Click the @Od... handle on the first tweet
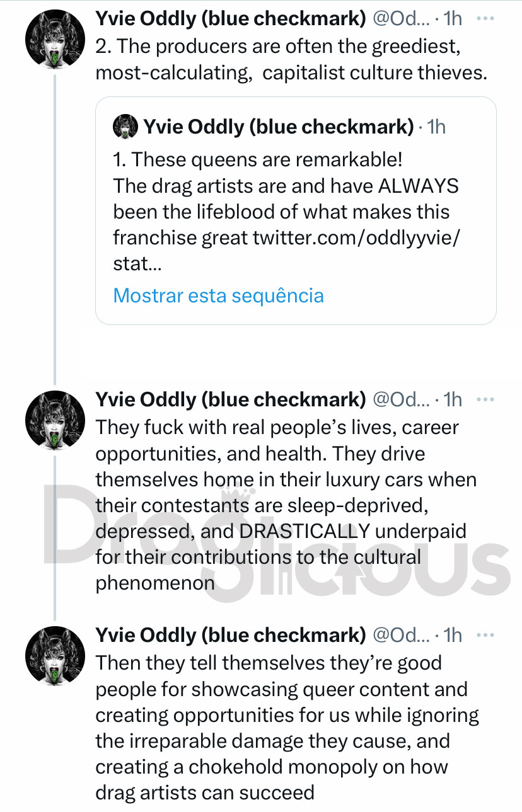 point(402,19)
